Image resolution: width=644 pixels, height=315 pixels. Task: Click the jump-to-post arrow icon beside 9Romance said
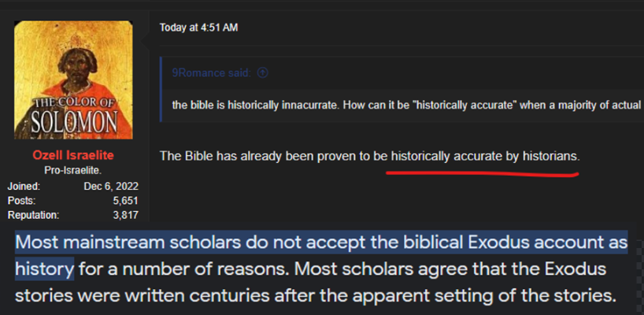click(x=262, y=72)
